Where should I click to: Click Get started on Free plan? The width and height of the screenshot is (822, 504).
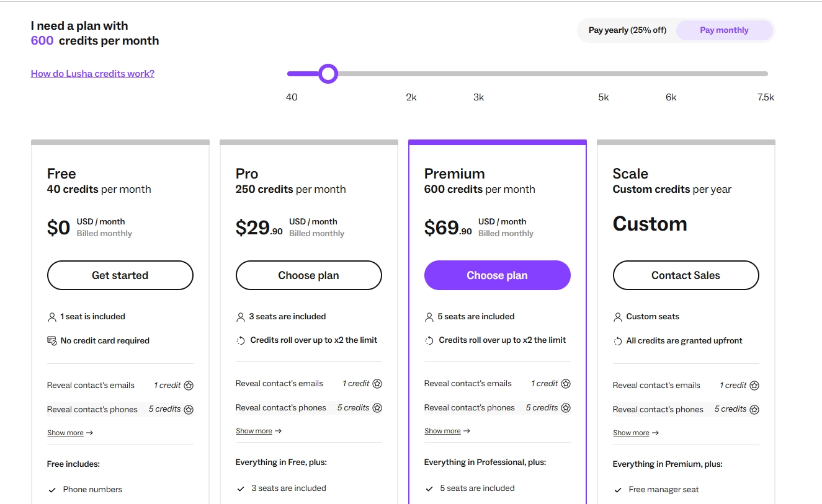(x=120, y=275)
